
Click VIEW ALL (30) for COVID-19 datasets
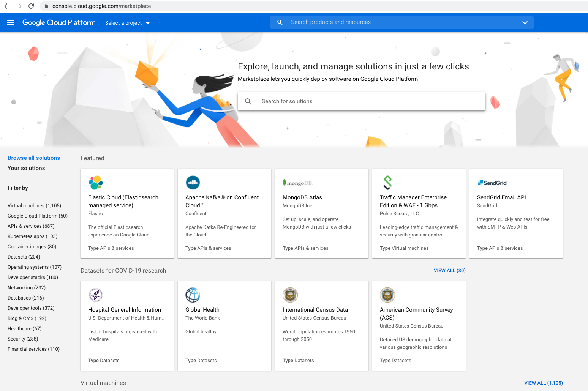pyautogui.click(x=450, y=270)
